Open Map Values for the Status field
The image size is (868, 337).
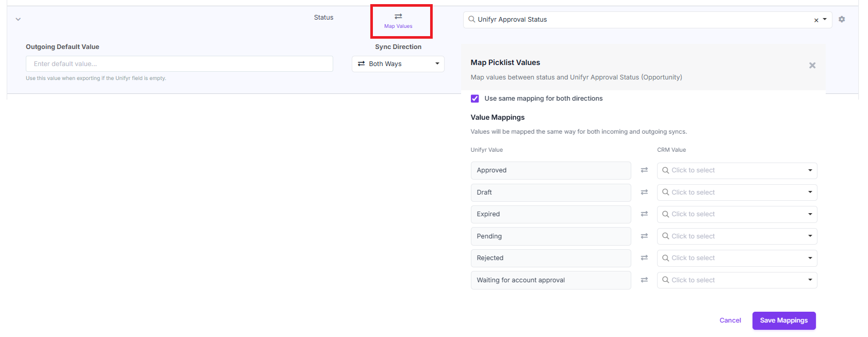(x=398, y=21)
